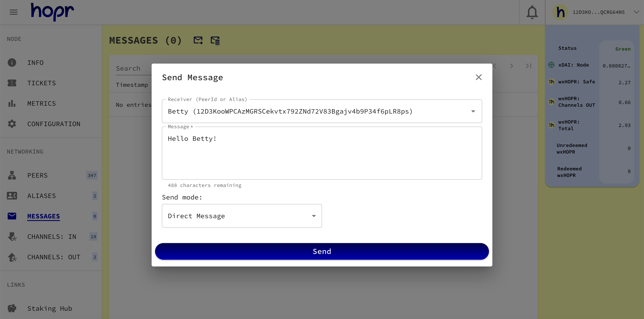Open the Send mode dropdown arrow
This screenshot has width=644, height=319.
point(314,216)
